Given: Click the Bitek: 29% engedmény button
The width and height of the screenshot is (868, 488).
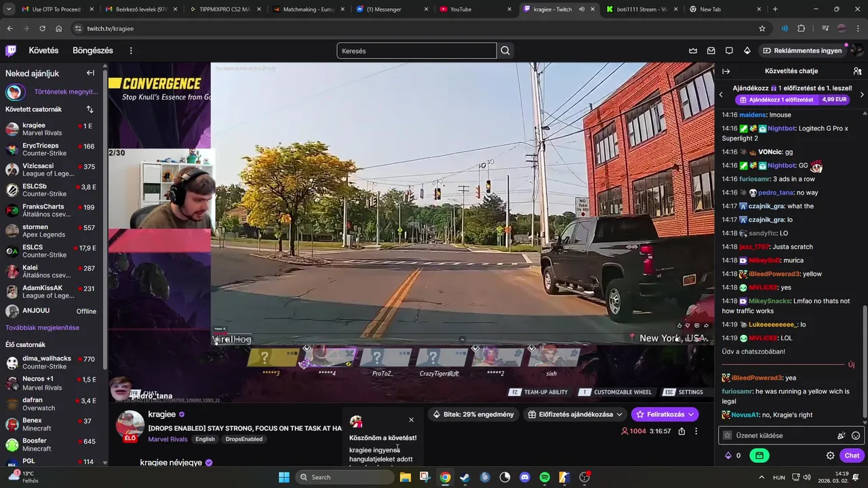Looking at the screenshot, I should (473, 414).
